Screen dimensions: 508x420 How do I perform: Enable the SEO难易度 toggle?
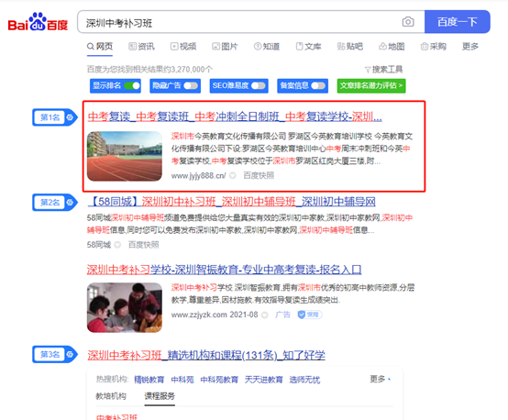click(x=259, y=85)
